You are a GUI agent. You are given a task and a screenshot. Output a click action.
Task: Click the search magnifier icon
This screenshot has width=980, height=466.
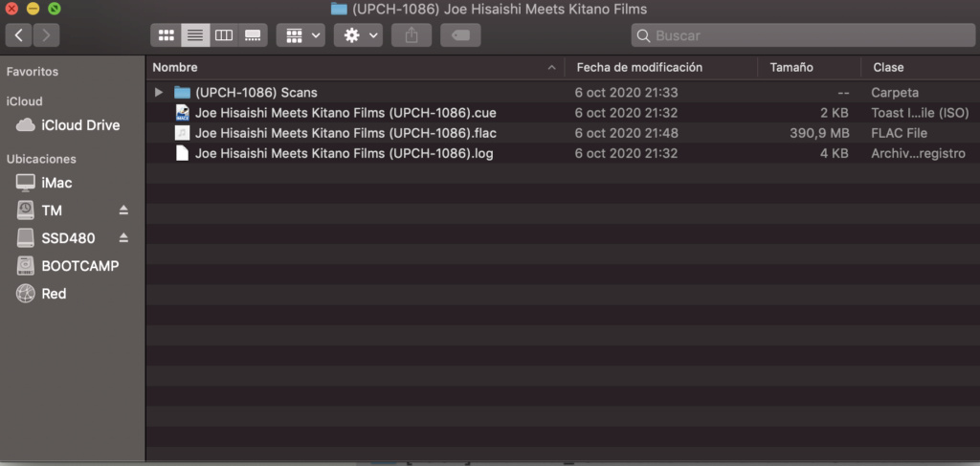[643, 36]
